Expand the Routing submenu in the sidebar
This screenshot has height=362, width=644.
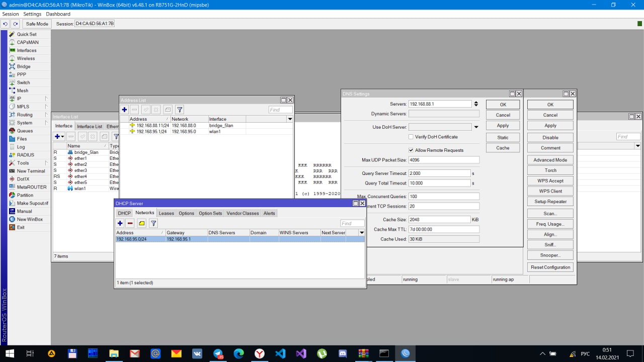[x=46, y=115]
